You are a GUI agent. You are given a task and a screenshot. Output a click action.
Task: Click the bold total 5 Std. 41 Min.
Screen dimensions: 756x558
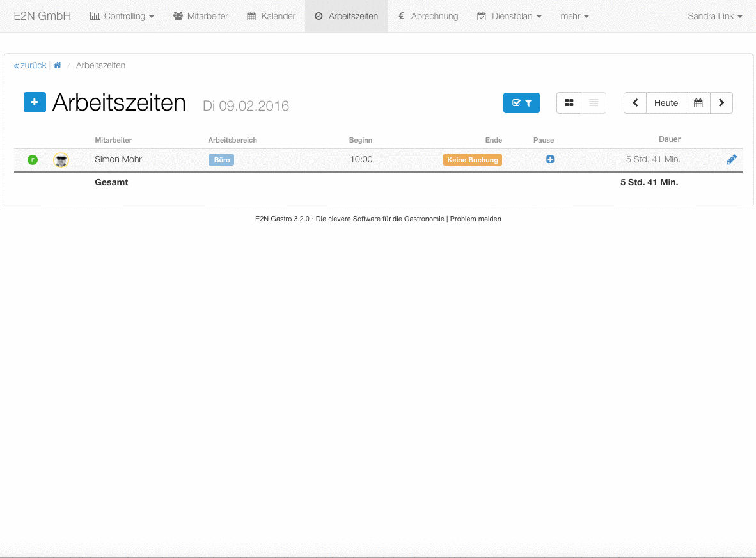[x=649, y=182]
